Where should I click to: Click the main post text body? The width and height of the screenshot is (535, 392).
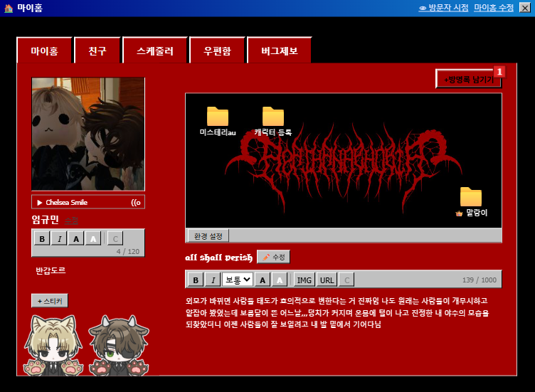click(337, 312)
